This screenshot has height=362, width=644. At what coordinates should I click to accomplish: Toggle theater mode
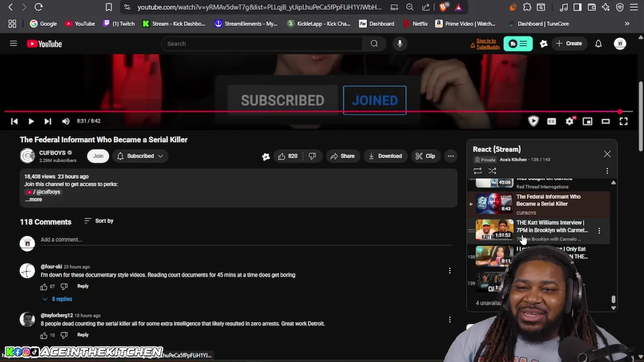point(606,121)
